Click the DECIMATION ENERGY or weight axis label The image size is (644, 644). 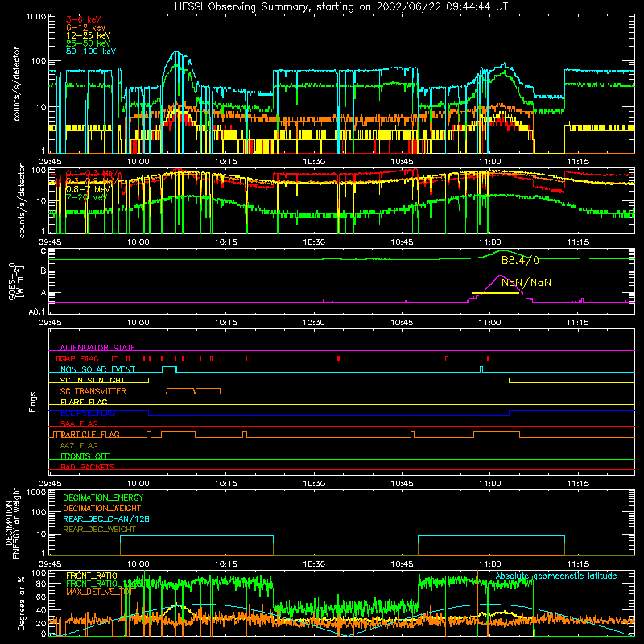pyautogui.click(x=12, y=522)
